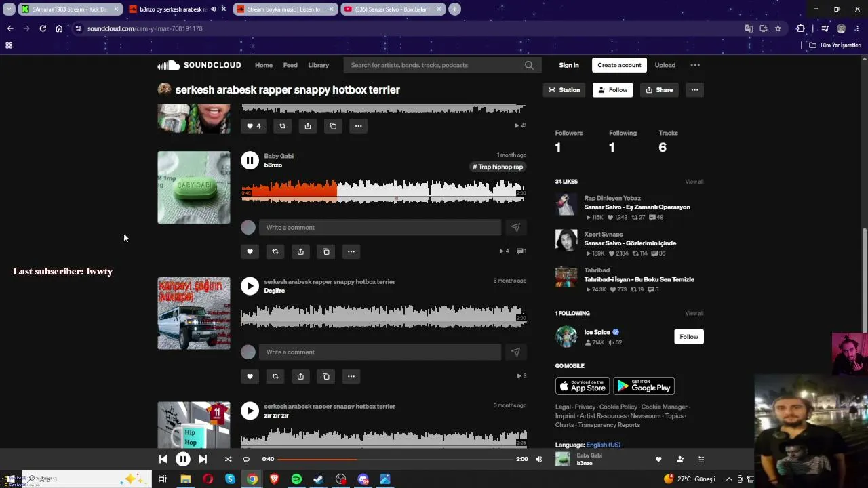Open more options for Deşifre track
Viewport: 868px width, 488px height.
[351, 376]
